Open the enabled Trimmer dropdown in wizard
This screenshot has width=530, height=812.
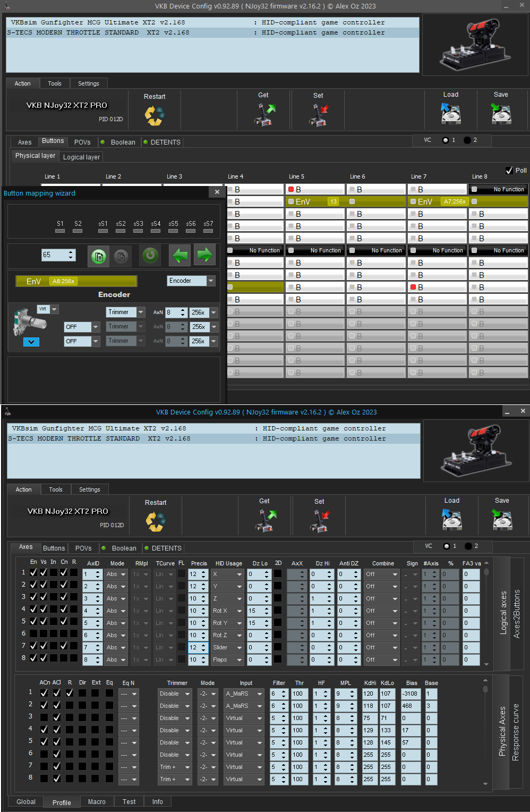(x=125, y=312)
